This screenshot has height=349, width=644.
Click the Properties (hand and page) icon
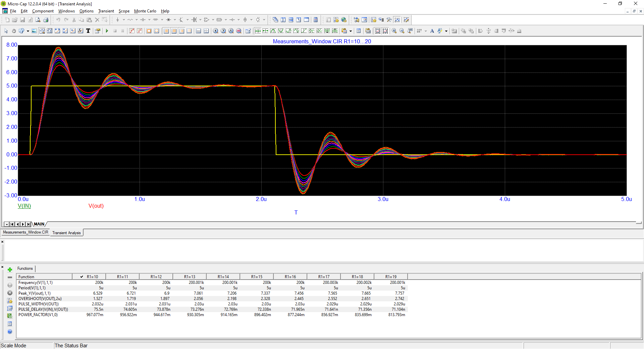tap(98, 31)
